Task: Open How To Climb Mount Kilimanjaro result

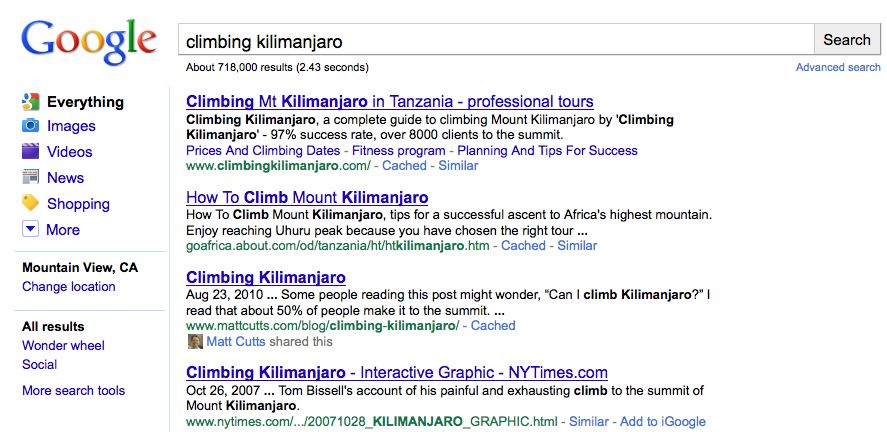Action: [307, 197]
